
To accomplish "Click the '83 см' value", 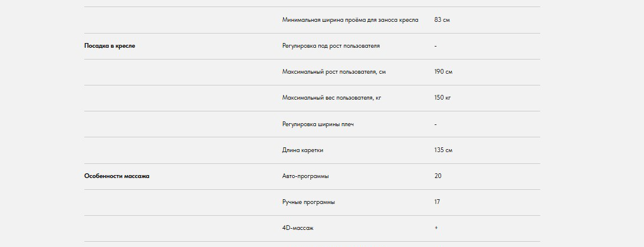I will coord(442,20).
